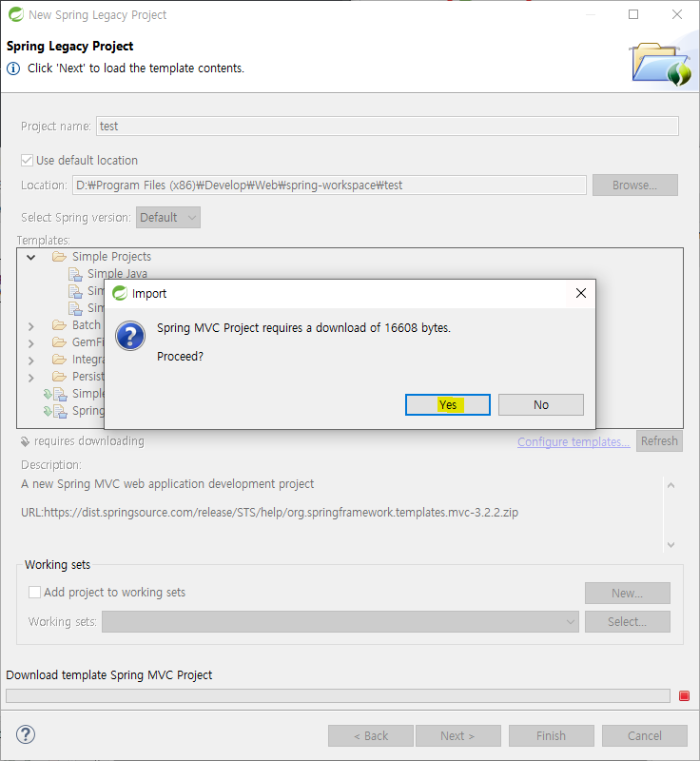Screen dimensions: 700x761
Task: Collapse the Simple Projects tree node
Action: (x=31, y=257)
